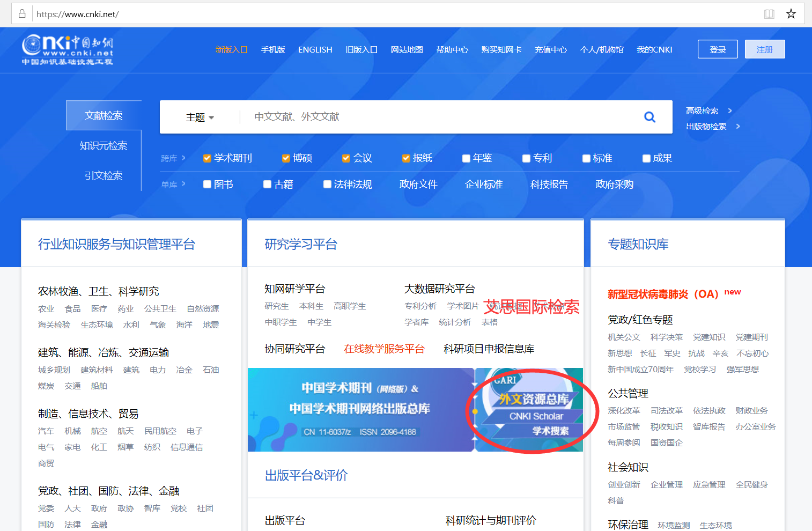Open 购买知网卡 menu item
This screenshot has height=531, width=812.
501,49
